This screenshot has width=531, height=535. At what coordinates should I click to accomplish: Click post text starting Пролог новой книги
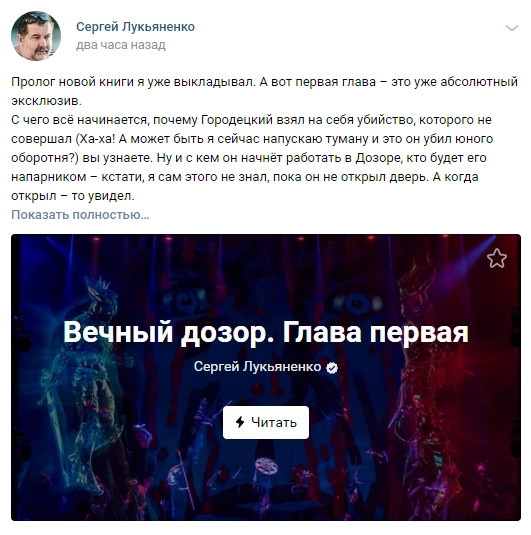point(264,91)
